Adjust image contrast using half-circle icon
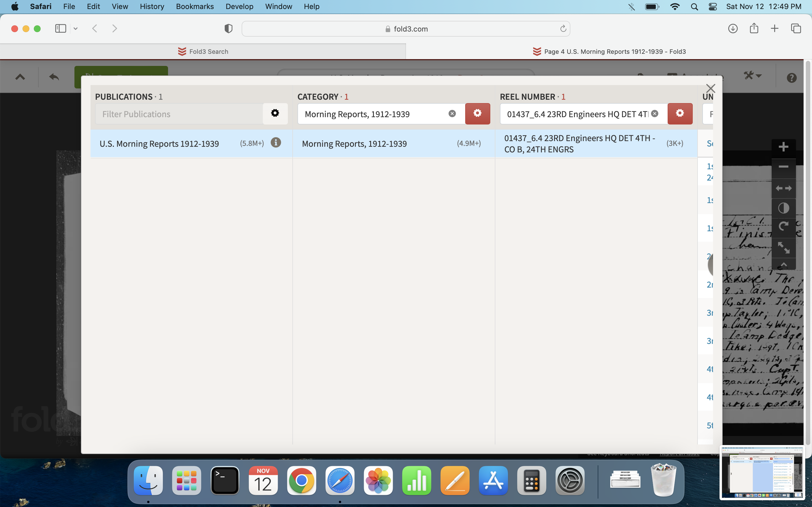Screen dimensions: 812x507 pos(783,208)
